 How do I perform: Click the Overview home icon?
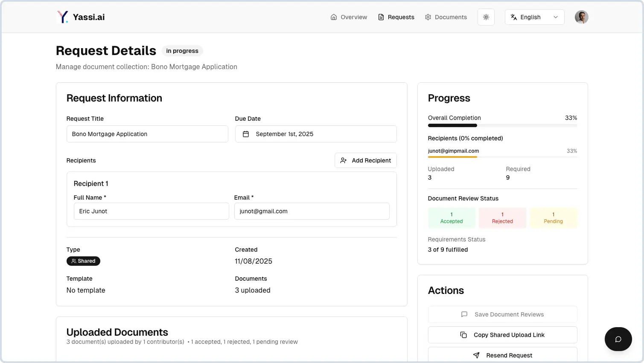[x=333, y=17]
